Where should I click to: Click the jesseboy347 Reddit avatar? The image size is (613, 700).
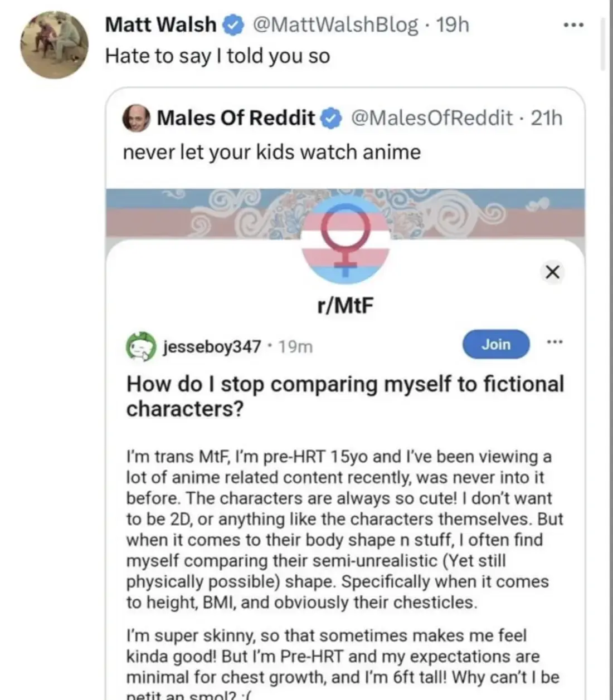click(x=140, y=346)
